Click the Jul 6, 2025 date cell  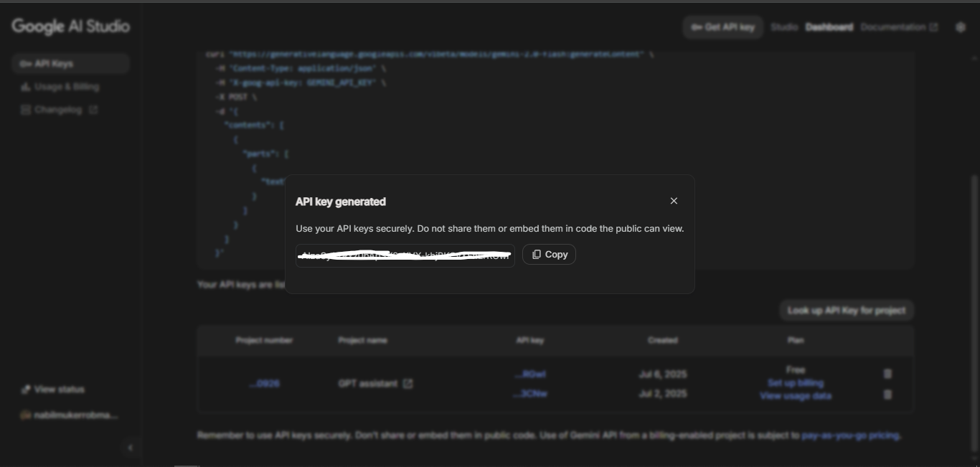(663, 374)
